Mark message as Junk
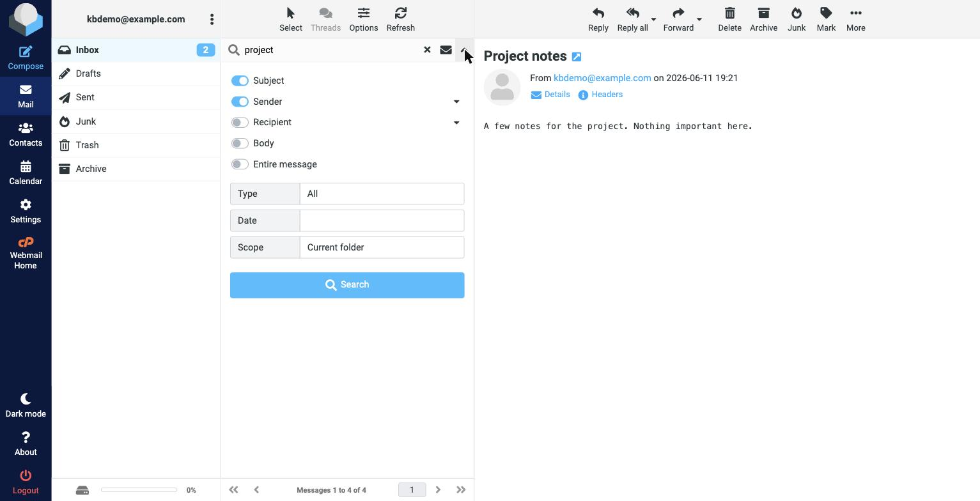The height and width of the screenshot is (501, 980). tap(796, 19)
